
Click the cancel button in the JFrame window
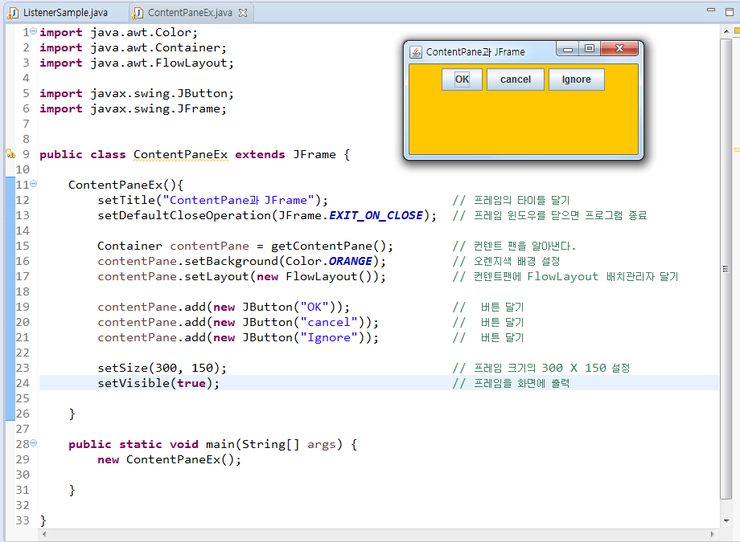515,79
